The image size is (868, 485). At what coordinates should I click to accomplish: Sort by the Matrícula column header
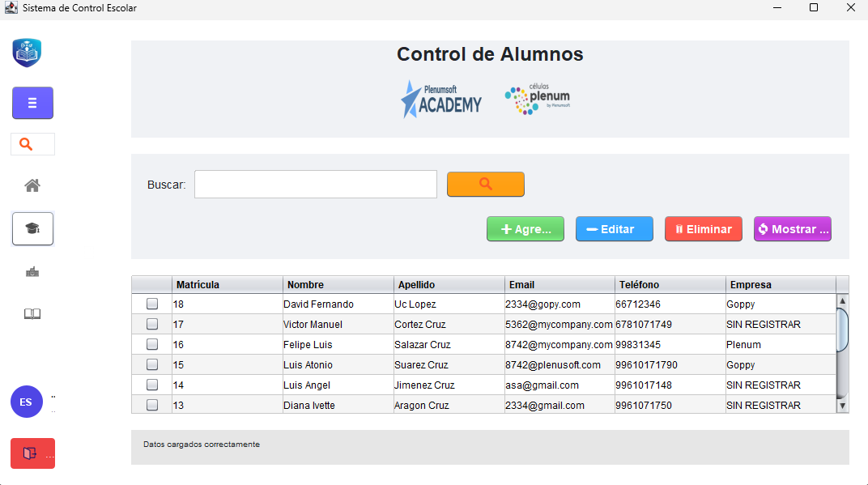tap(227, 284)
